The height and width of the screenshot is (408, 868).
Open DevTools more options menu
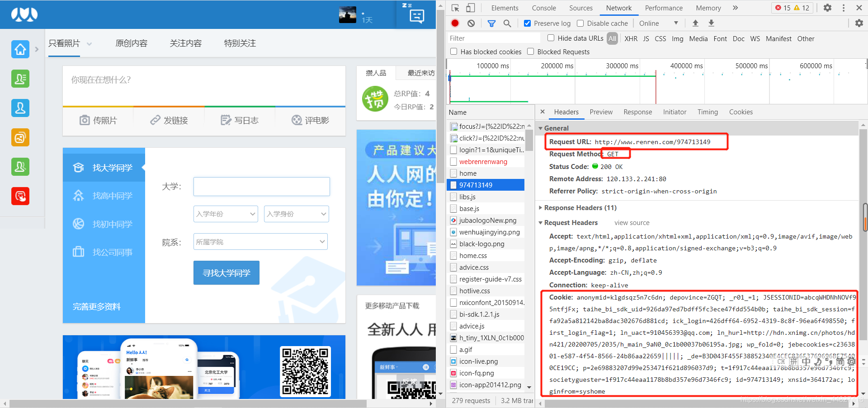[x=844, y=8]
